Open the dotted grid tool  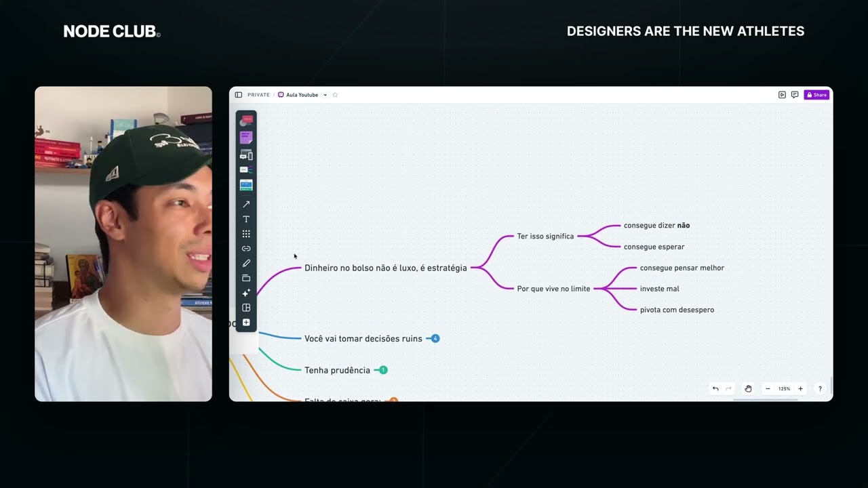246,234
